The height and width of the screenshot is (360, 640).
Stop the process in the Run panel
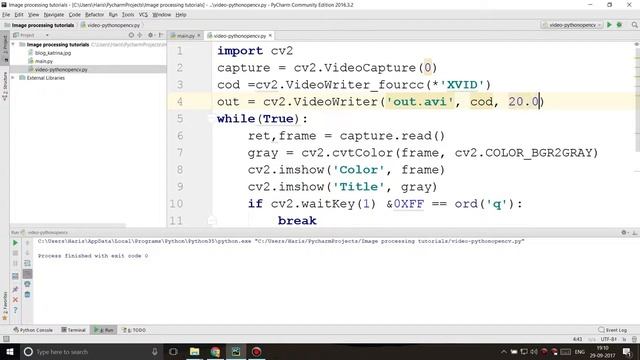click(x=15, y=253)
